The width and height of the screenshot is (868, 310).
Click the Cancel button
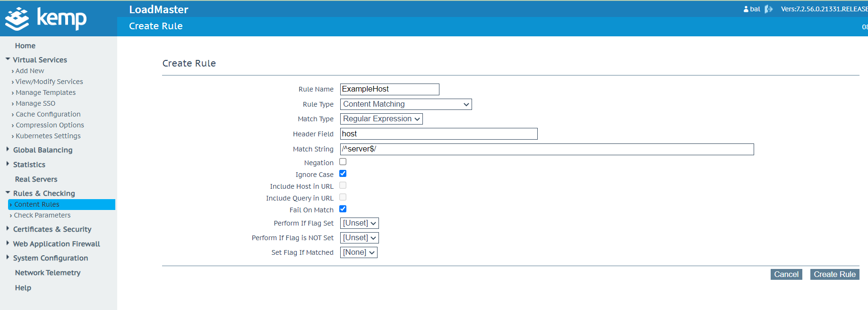pyautogui.click(x=786, y=275)
